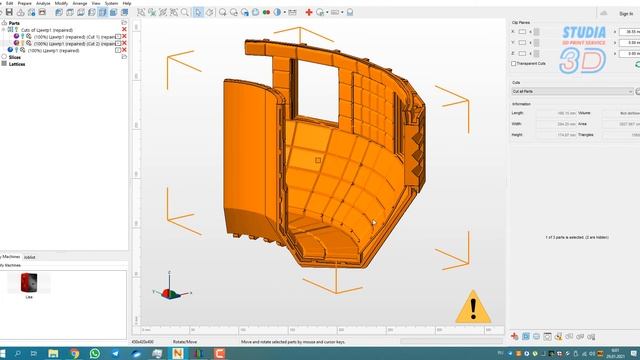The height and width of the screenshot is (360, 640).
Task: Click the highlighted blue icon in bottom-right toolbar
Action: pos(526,336)
